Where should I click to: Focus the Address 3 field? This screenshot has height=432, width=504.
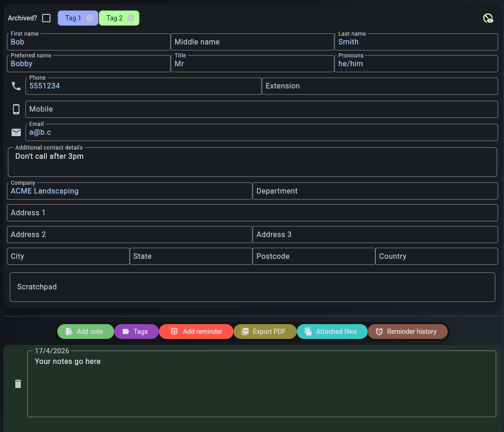click(x=375, y=234)
